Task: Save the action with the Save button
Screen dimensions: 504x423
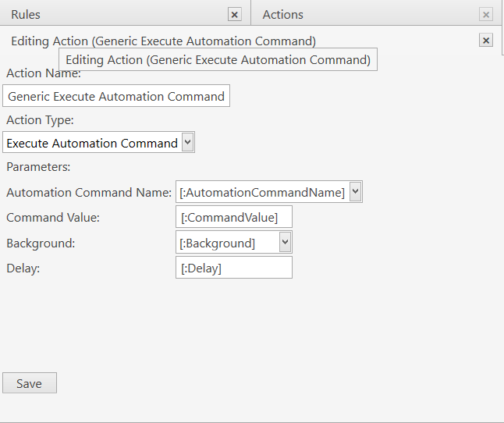Action: pos(30,383)
